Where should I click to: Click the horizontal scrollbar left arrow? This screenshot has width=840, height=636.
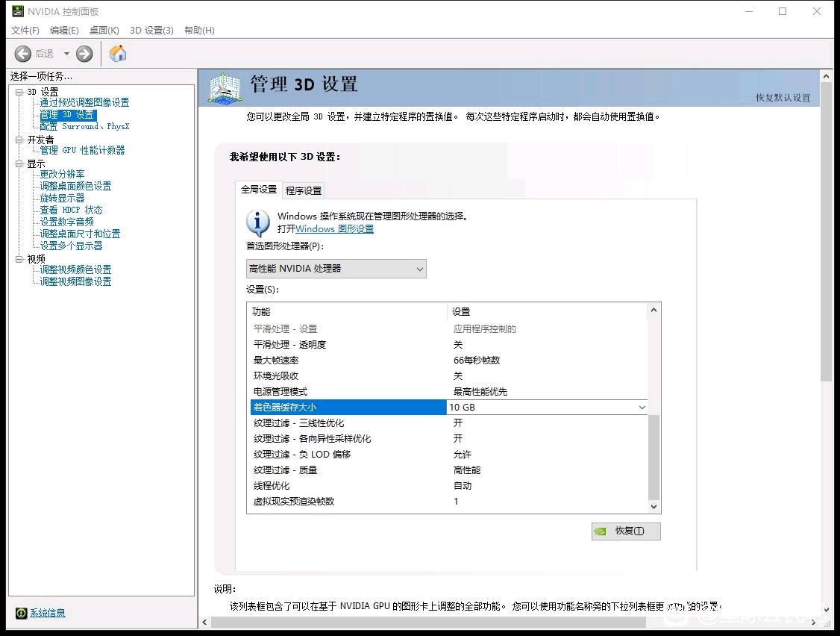(x=204, y=622)
